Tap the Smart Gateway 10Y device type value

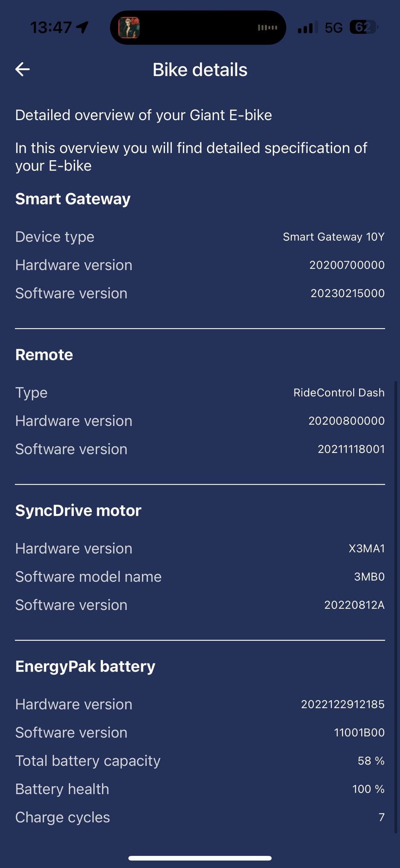tap(333, 237)
